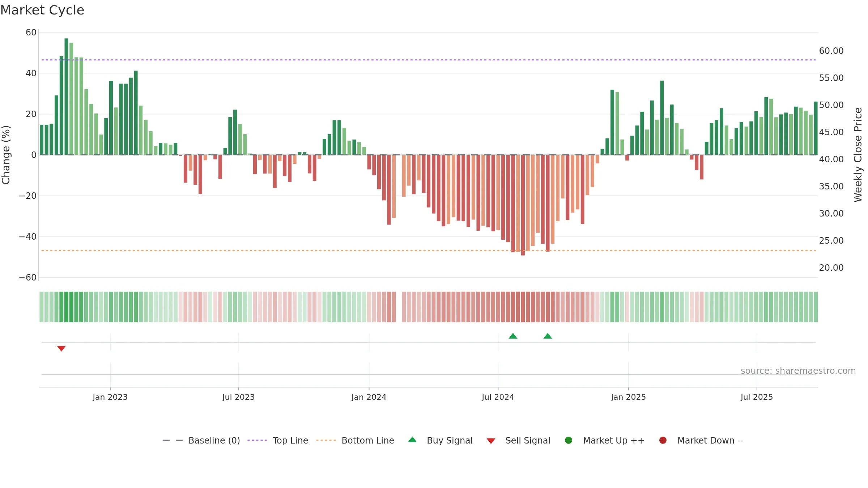Image resolution: width=868 pixels, height=488 pixels.
Task: Toggle the Market Up ++ legend entry
Action: click(x=605, y=440)
